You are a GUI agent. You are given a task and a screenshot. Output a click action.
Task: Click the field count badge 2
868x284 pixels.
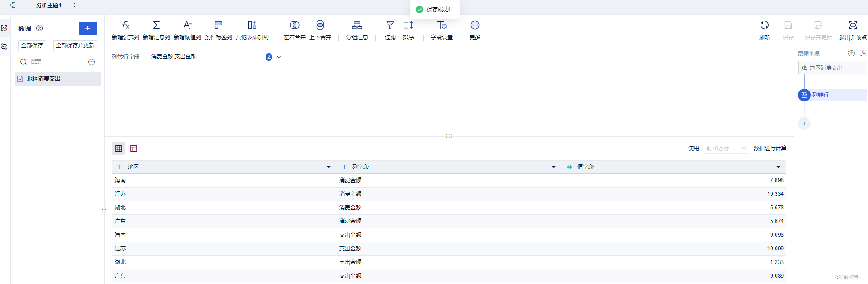click(x=269, y=57)
